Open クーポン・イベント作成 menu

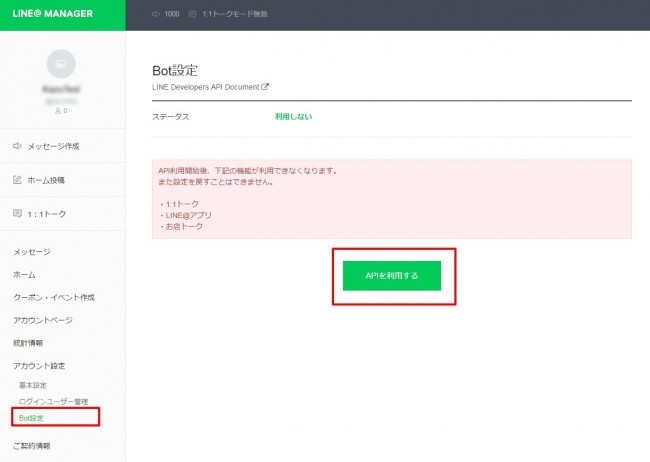click(54, 297)
